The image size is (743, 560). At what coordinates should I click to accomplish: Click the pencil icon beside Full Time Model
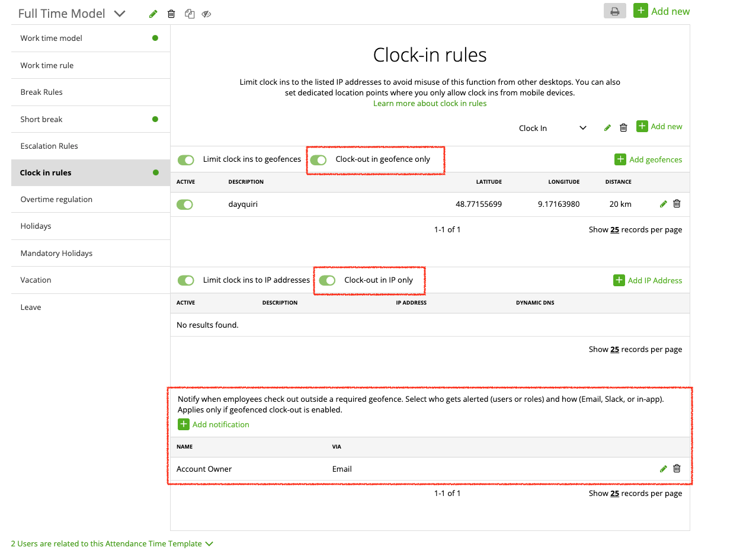tap(153, 14)
